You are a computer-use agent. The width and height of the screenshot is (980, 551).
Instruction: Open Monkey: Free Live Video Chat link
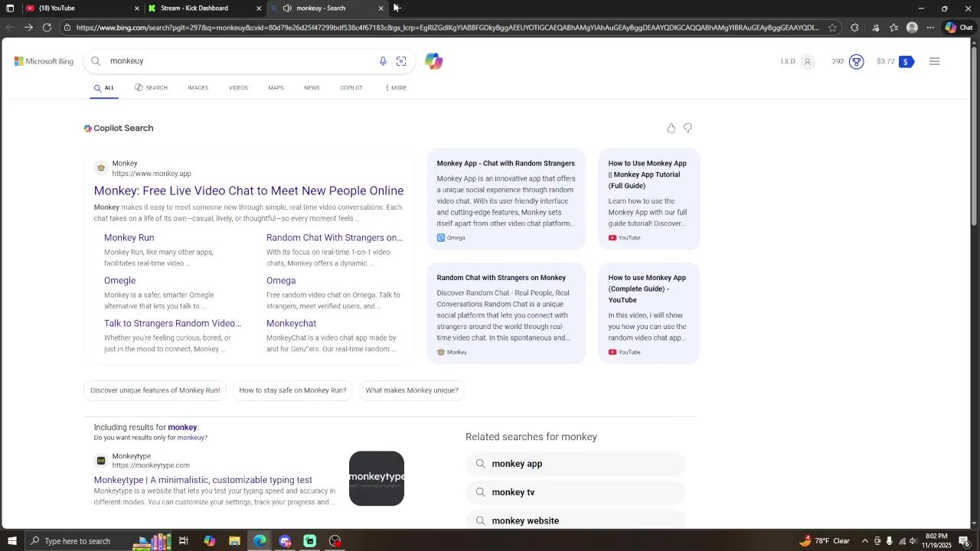(x=249, y=191)
